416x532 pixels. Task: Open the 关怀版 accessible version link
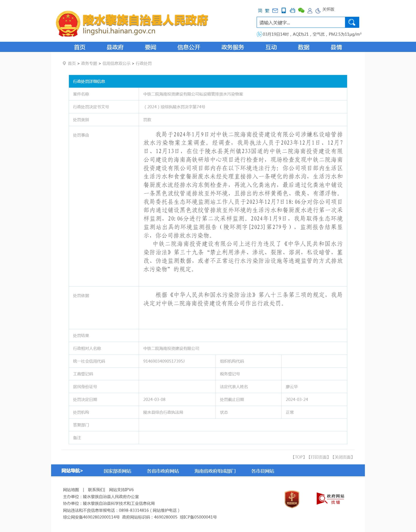pyautogui.click(x=328, y=9)
